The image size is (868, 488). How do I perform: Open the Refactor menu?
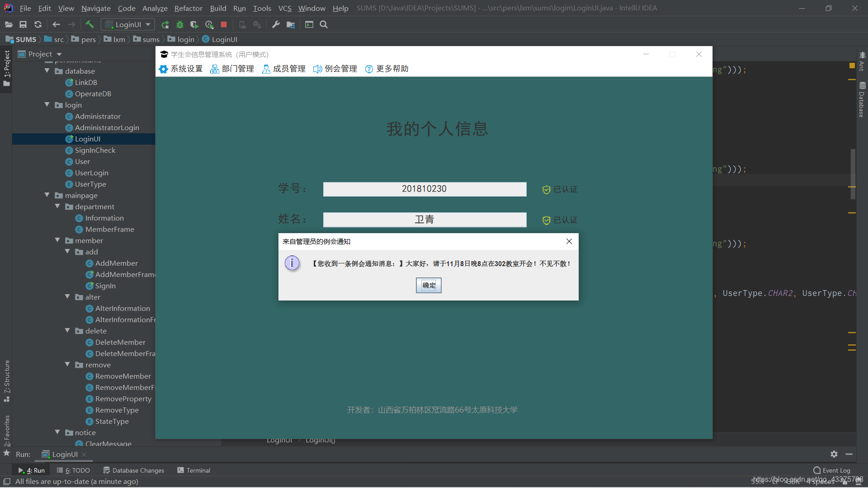pos(188,8)
